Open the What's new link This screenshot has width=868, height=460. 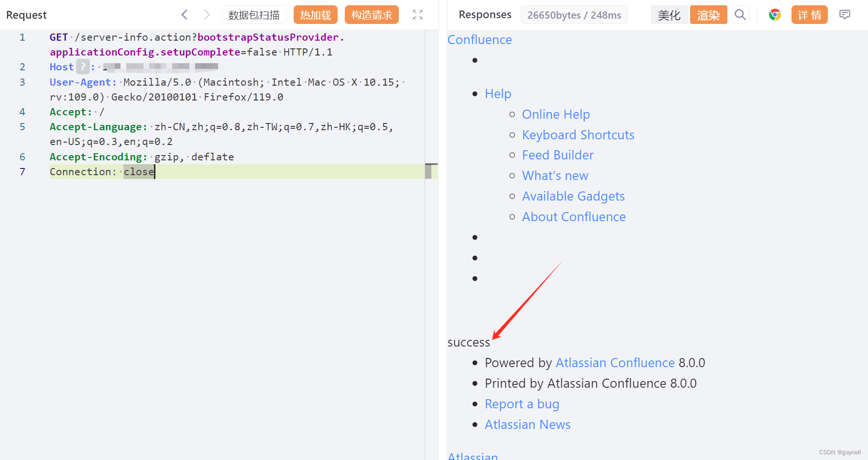[555, 176]
